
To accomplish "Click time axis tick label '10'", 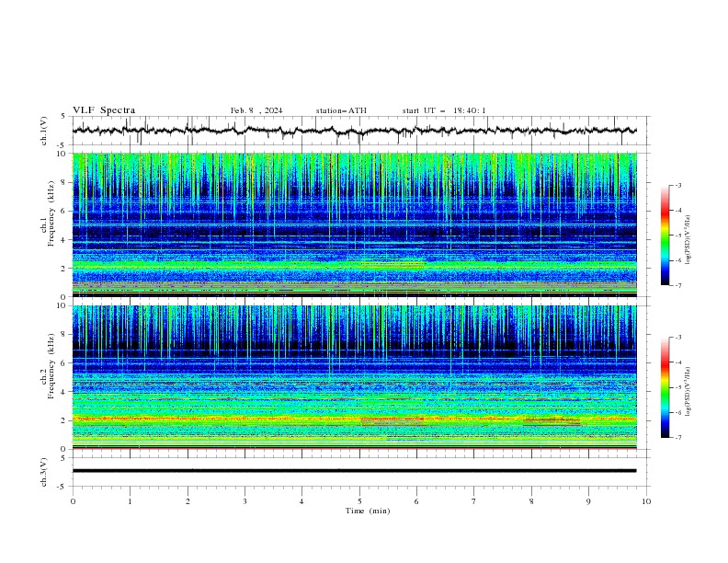I will click(646, 501).
